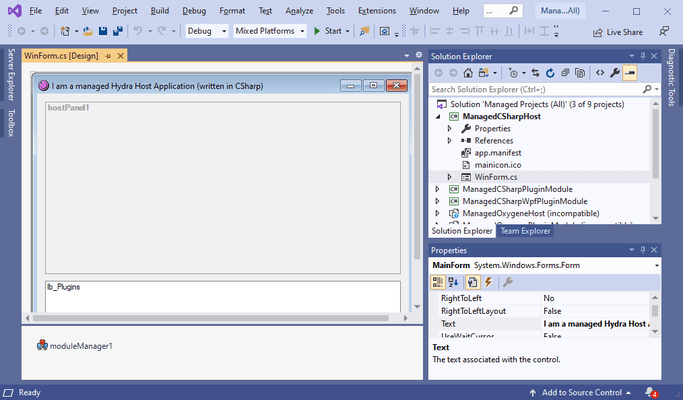Expand the ManagedCSharpPluginModule project
Screen dimensions: 683x400
coord(438,189)
